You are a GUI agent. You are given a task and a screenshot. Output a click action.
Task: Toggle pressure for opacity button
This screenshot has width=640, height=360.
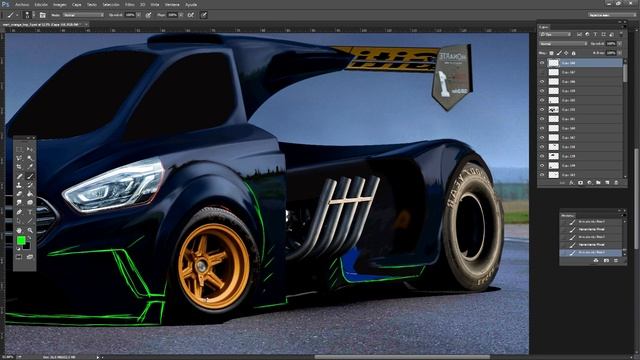[148, 15]
